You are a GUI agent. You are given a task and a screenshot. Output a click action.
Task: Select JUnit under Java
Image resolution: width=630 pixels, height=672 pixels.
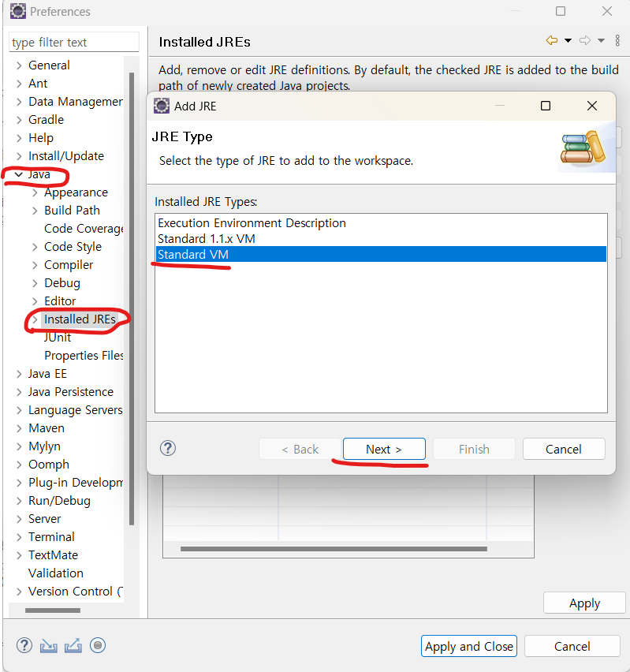click(x=58, y=338)
